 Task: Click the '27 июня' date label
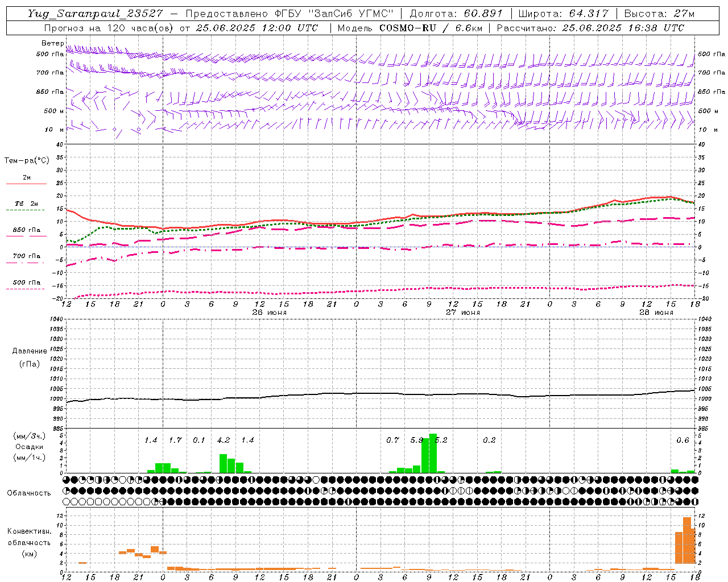coord(462,313)
